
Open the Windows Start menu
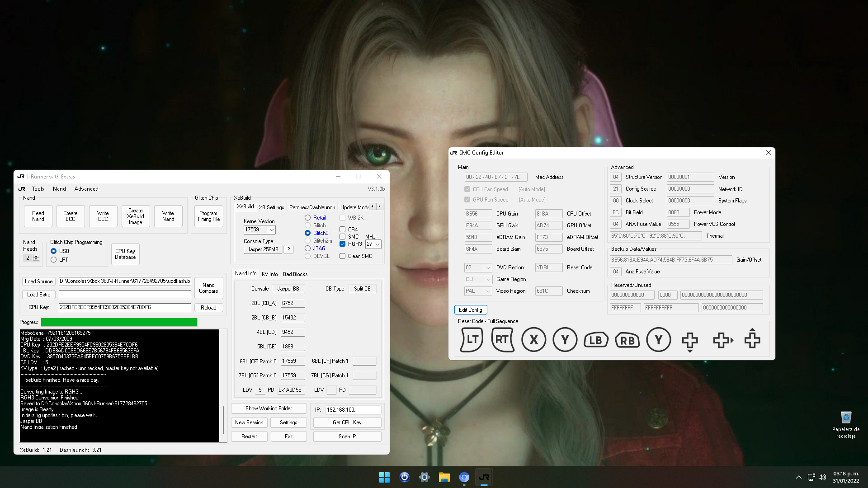pyautogui.click(x=384, y=477)
